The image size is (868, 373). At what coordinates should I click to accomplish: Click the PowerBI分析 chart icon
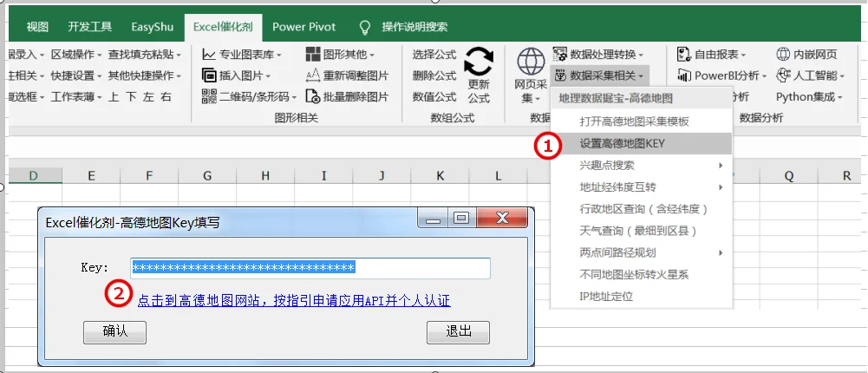point(684,75)
